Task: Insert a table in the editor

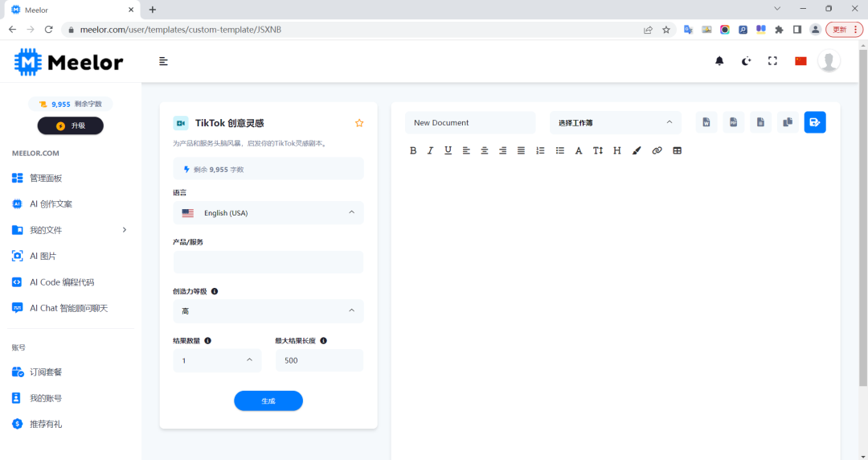Action: pos(677,150)
